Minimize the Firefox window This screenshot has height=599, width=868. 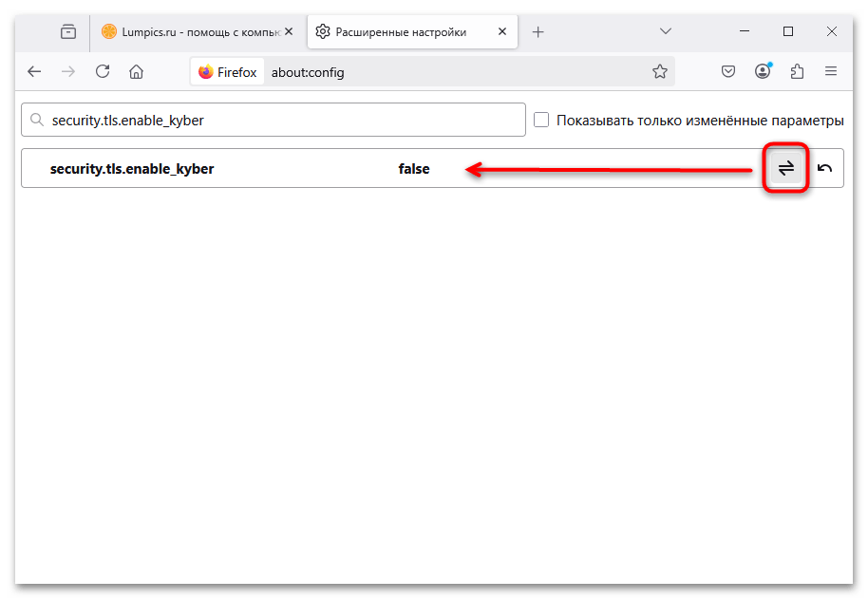coord(745,31)
